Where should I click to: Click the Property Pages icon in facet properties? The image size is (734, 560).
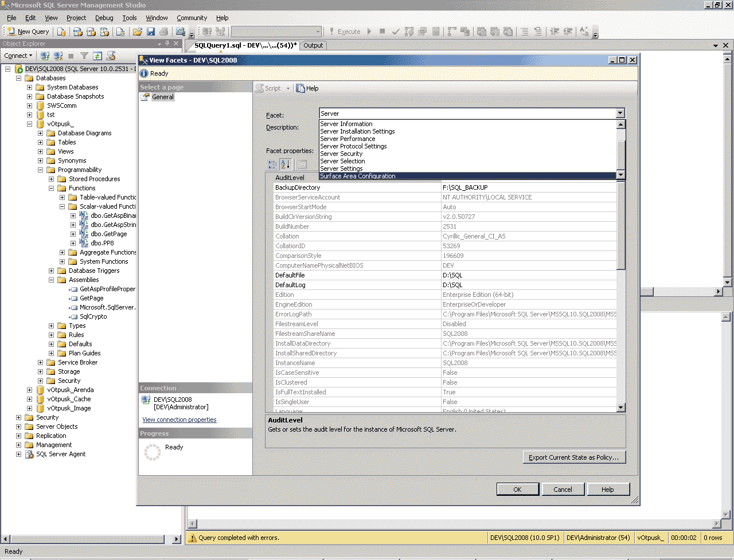(x=302, y=165)
